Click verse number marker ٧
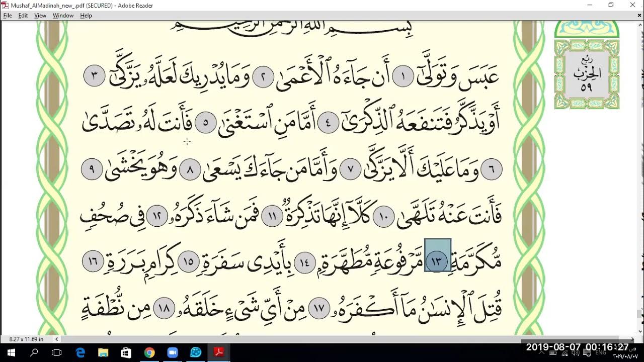Image resolution: width=644 pixels, height=362 pixels. click(350, 170)
